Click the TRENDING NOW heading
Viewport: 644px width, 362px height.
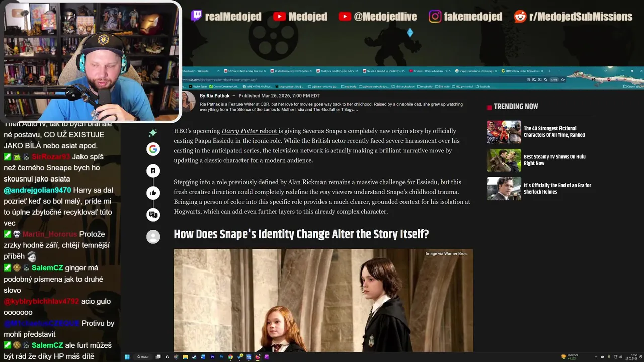[x=516, y=106]
